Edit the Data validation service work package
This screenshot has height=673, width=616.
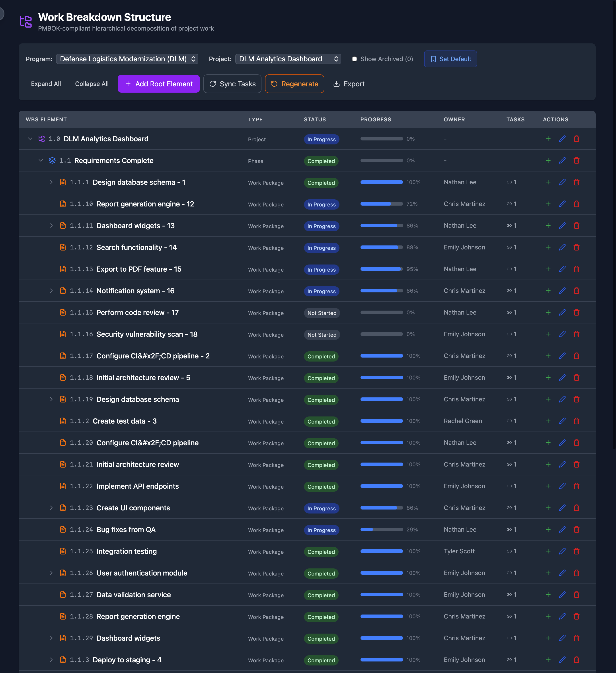coord(562,595)
